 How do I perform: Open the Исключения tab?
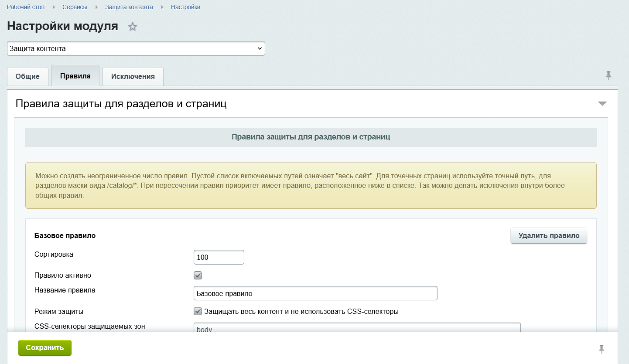click(133, 76)
